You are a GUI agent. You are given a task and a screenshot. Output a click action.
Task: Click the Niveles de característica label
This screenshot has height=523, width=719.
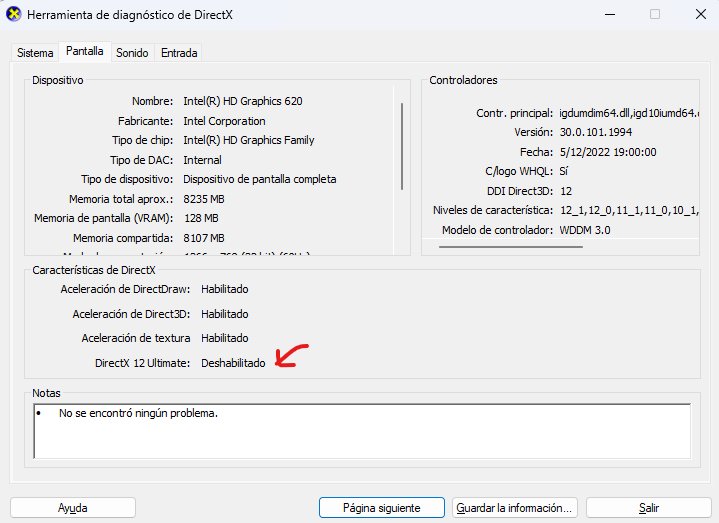[x=493, y=210]
